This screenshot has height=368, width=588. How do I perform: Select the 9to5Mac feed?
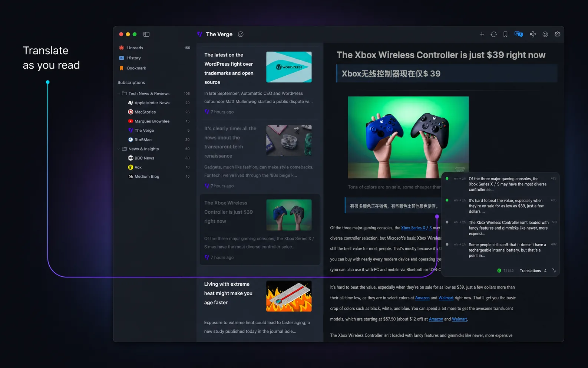tap(159, 140)
